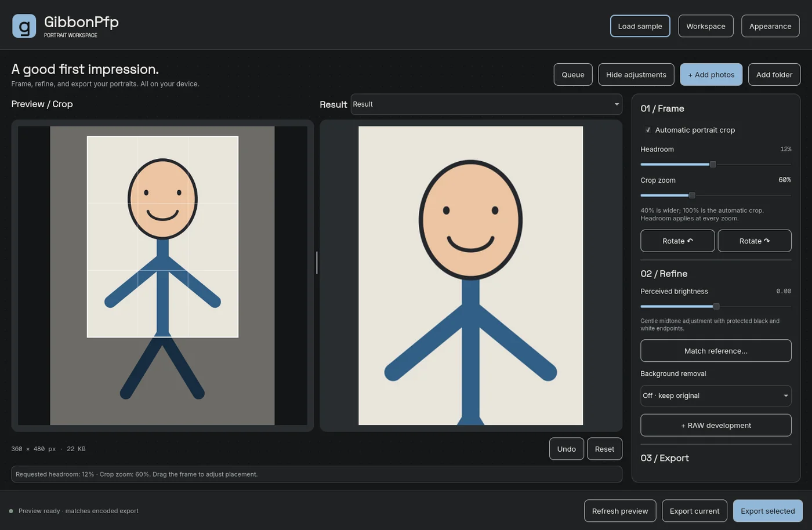The width and height of the screenshot is (812, 530).
Task: Click the preview/result divider handle
Action: click(x=317, y=263)
